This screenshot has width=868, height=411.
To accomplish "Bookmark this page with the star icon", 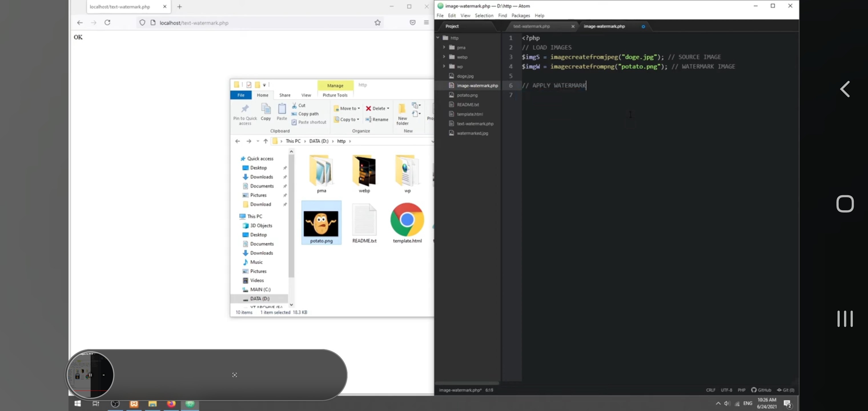I will (x=377, y=23).
